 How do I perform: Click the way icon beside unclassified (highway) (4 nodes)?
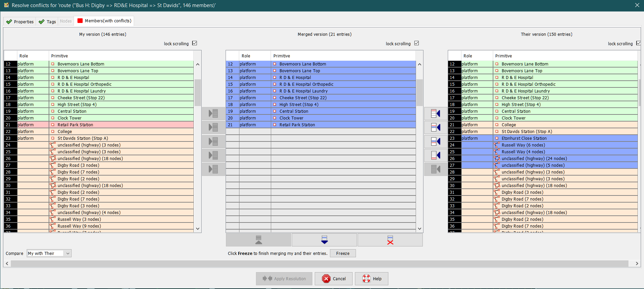[53, 212]
